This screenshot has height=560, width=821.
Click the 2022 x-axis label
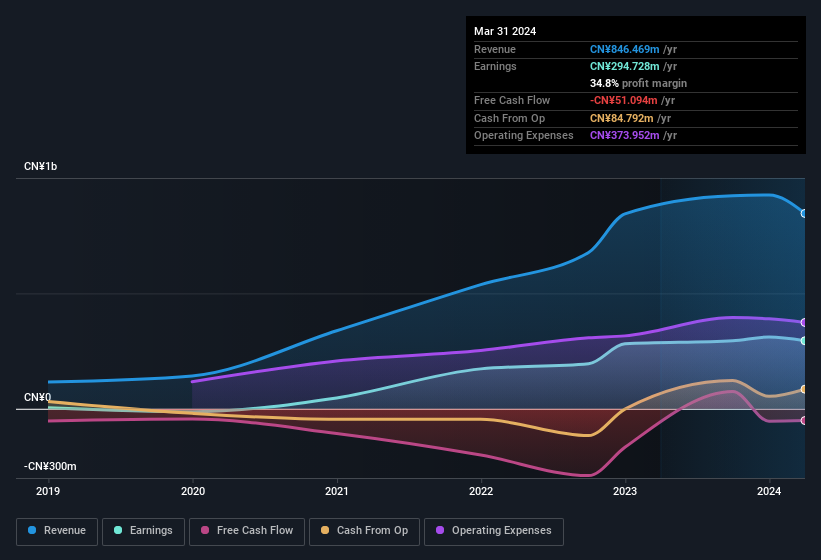481,491
